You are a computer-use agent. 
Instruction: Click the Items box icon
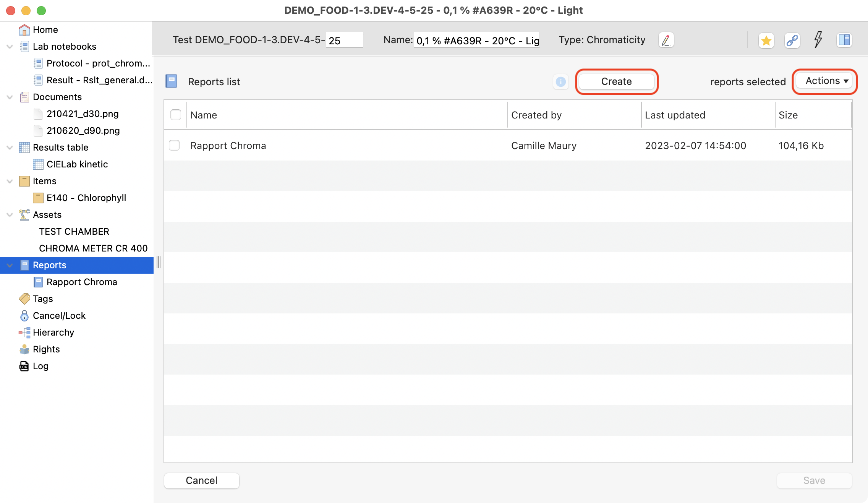click(24, 181)
